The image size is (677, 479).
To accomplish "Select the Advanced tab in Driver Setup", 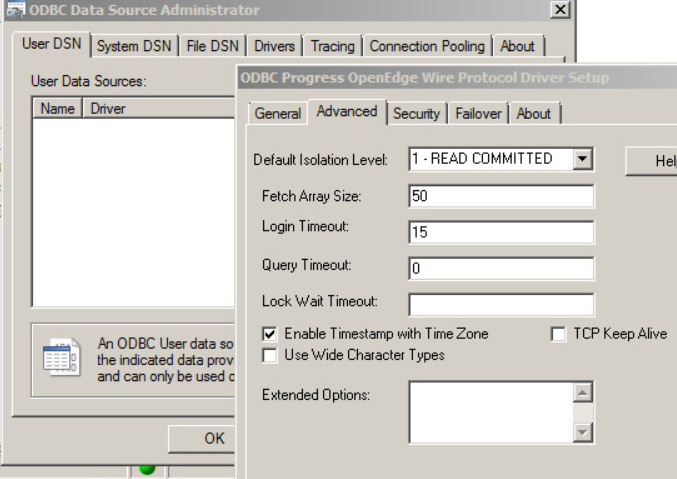I will click(x=347, y=111).
